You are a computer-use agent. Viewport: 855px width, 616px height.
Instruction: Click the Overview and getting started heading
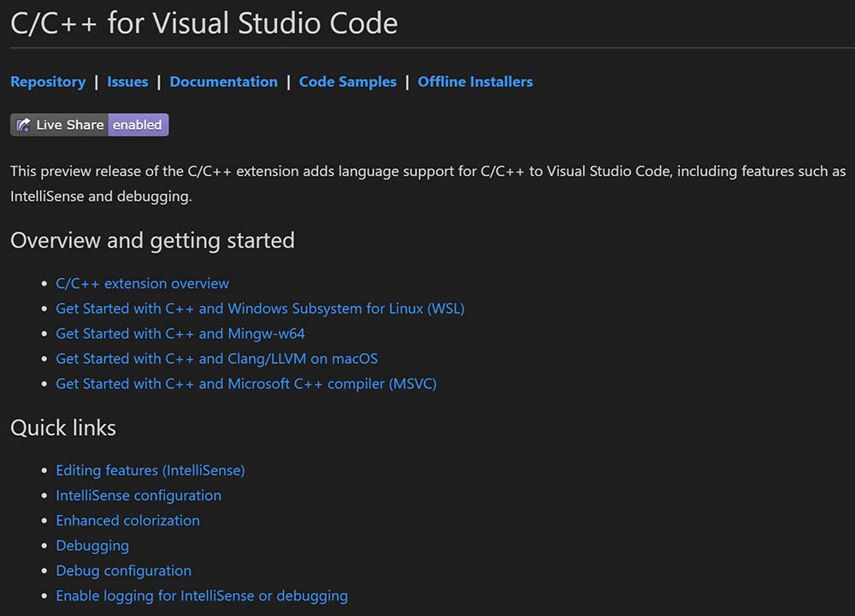(x=153, y=240)
